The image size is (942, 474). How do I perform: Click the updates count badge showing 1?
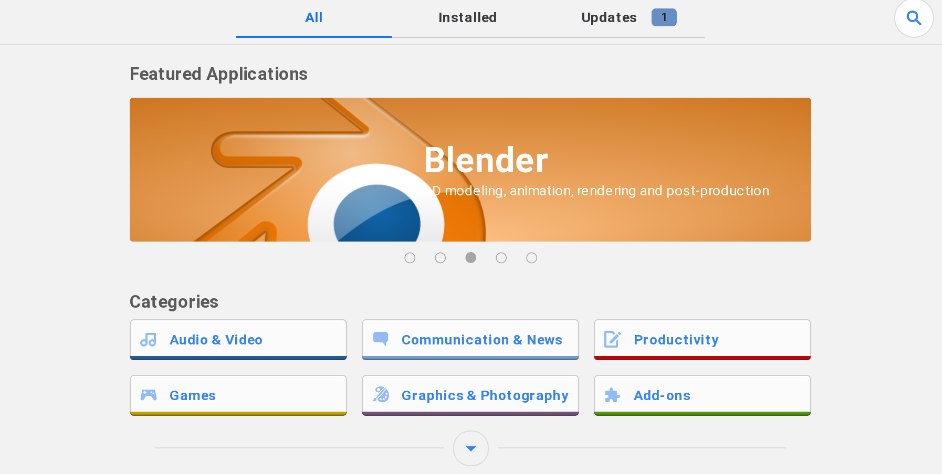point(664,17)
